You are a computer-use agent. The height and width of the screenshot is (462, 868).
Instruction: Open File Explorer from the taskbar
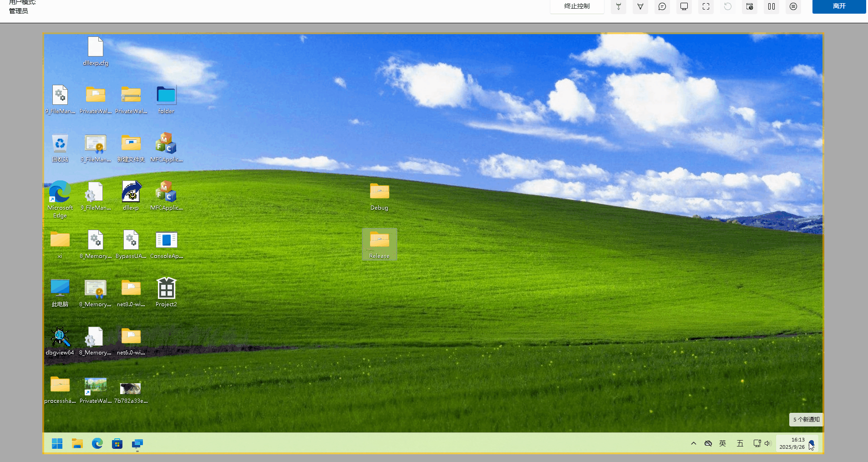(77, 443)
